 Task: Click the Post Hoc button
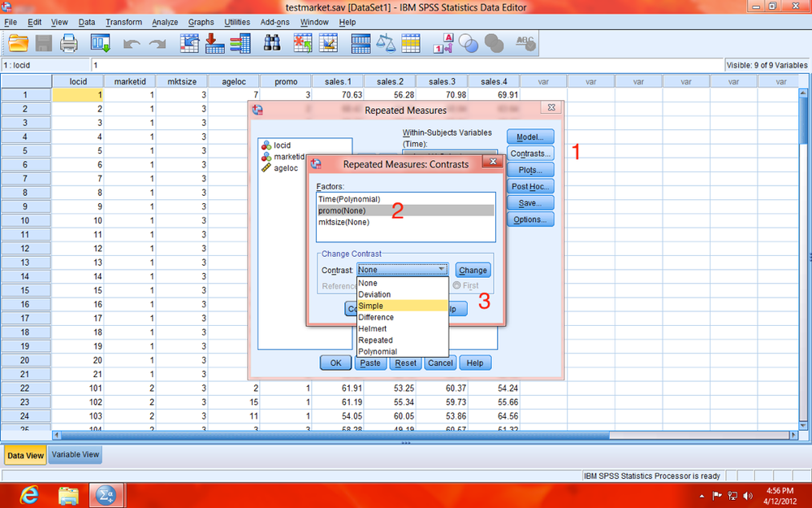pos(530,187)
